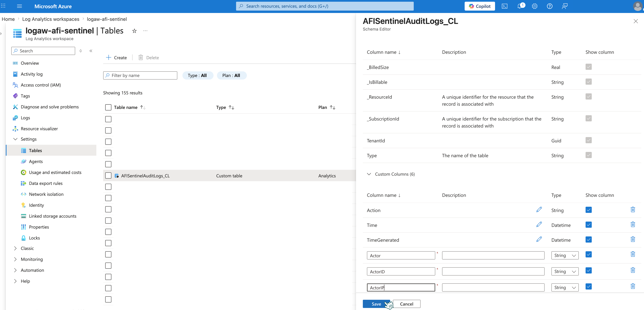Focus the global search resources box
The height and width of the screenshot is (310, 644).
[x=325, y=6]
